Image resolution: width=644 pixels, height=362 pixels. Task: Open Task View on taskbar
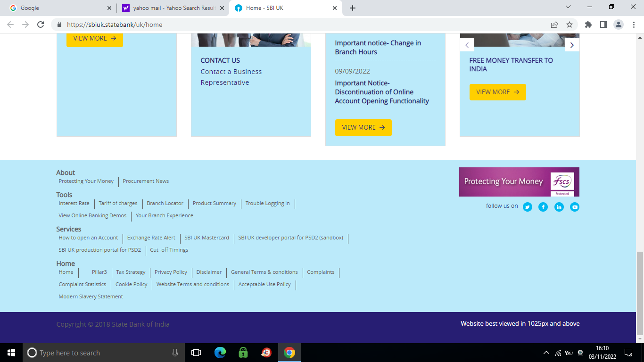point(196,353)
